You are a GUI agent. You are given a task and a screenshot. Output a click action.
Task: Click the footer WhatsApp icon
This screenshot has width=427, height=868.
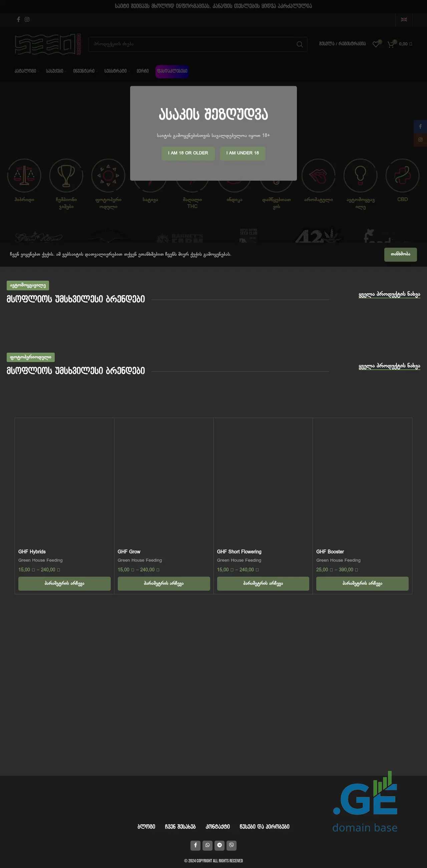point(207,845)
